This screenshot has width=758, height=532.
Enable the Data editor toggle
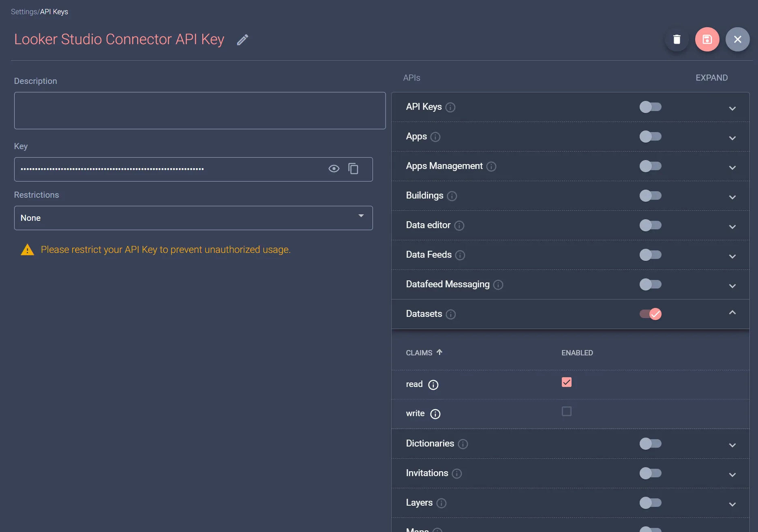pos(650,225)
